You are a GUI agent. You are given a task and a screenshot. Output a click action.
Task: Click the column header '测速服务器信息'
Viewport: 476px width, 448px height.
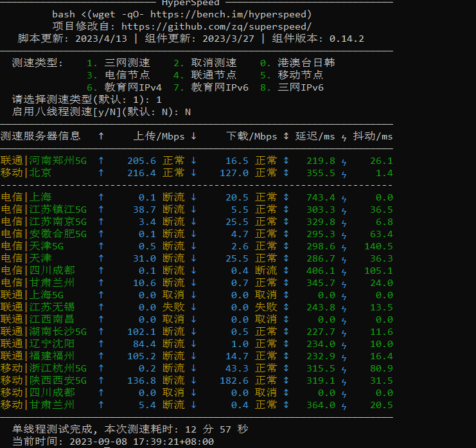pyautogui.click(x=40, y=136)
